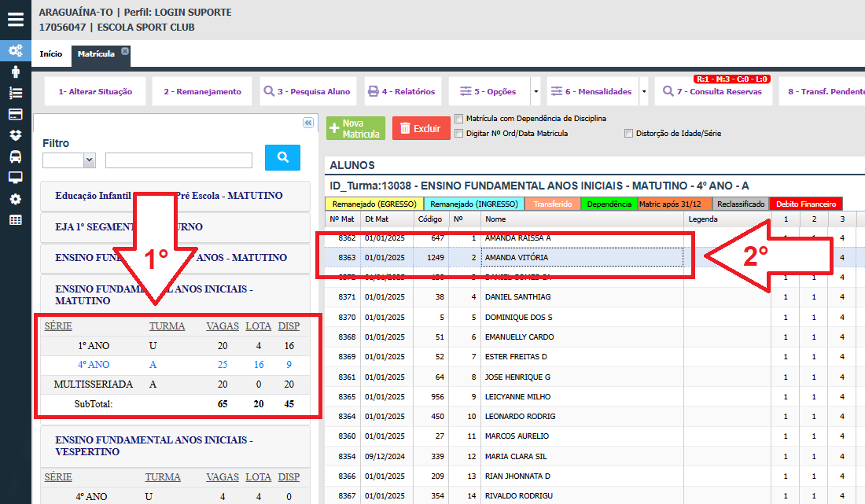The image size is (865, 504).
Task: Expand the Opções dropdown arrow
Action: (536, 91)
